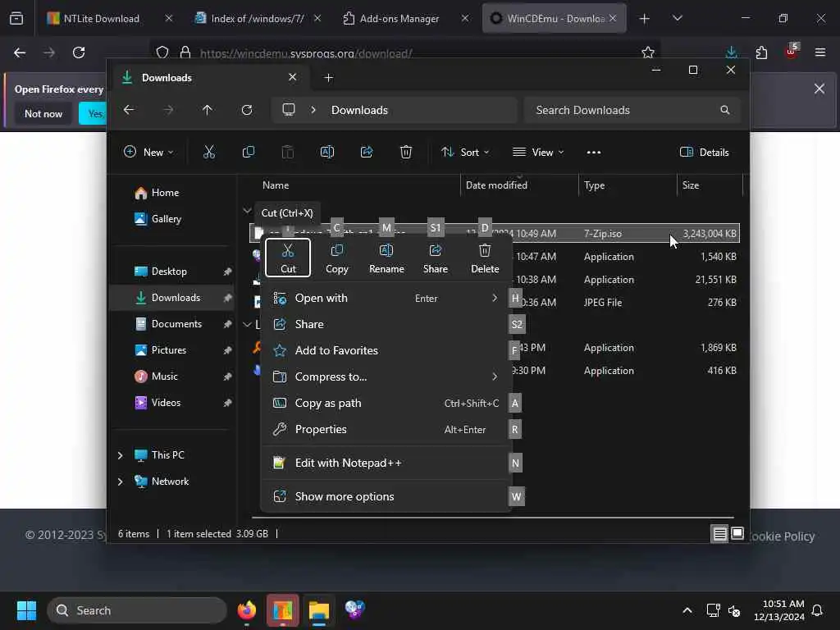840x630 pixels.
Task: Expand This PC tree node
Action: pos(120,454)
